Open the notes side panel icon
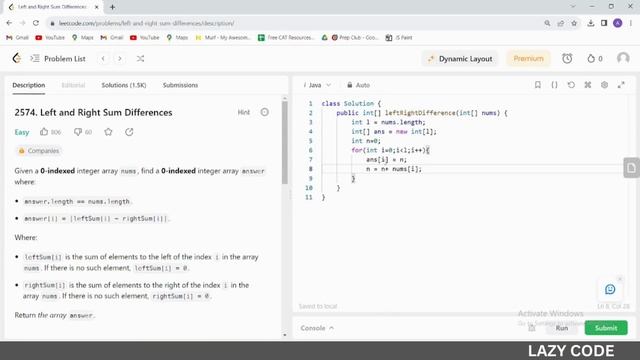Screen dimensions: 640x360 coord(631,168)
